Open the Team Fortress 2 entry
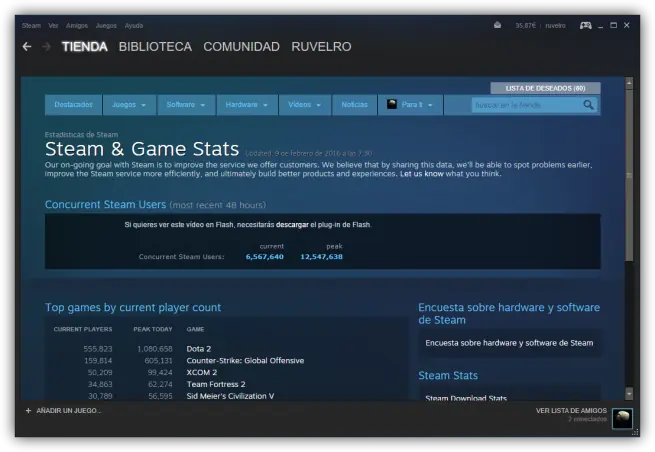This screenshot has height=452, width=655. [x=216, y=384]
